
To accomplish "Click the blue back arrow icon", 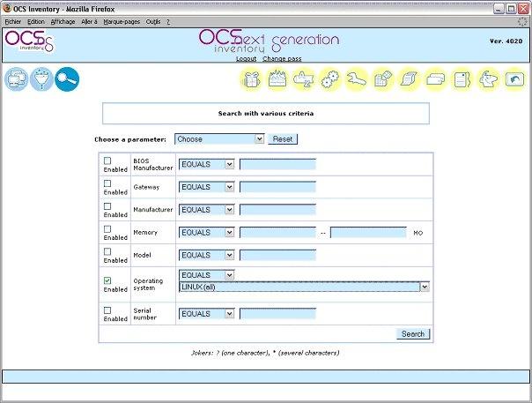I will pos(514,79).
